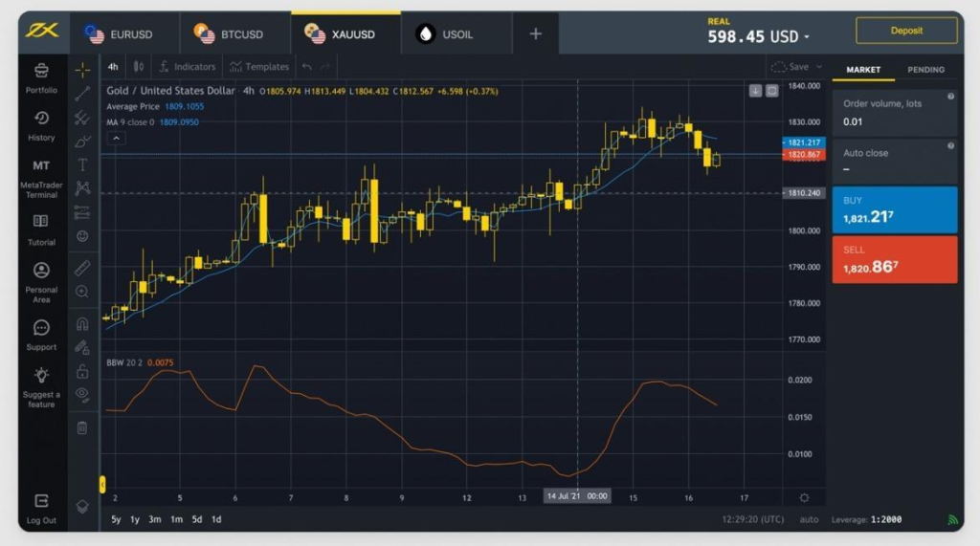Choose the measure ruler tool
Image resolution: width=980 pixels, height=546 pixels.
(82, 268)
